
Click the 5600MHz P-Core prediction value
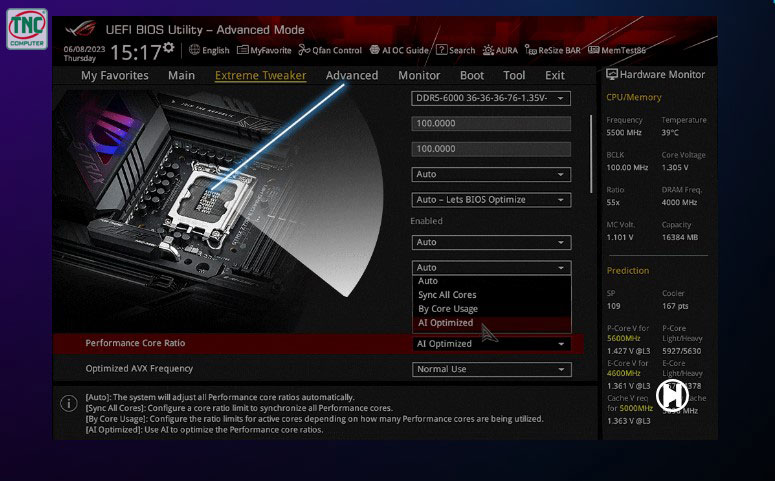tap(623, 339)
